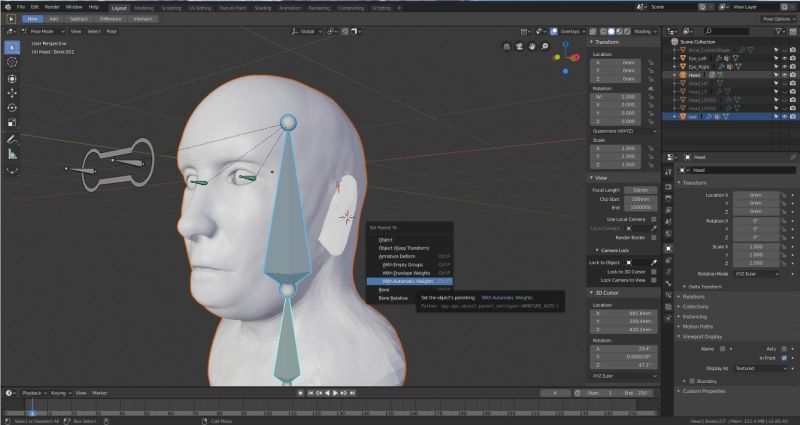Open the Shading dropdown in header

coord(645,32)
